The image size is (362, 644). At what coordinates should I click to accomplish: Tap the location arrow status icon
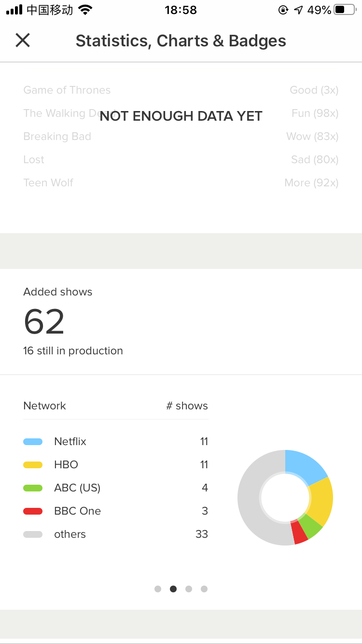pyautogui.click(x=298, y=10)
